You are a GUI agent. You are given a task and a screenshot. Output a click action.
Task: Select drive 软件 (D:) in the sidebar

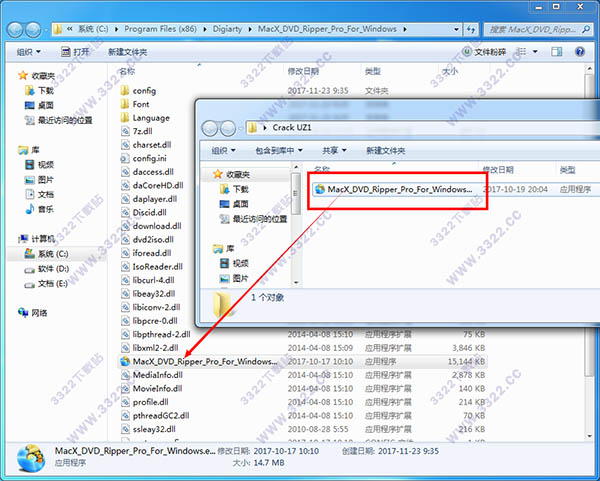[x=46, y=269]
